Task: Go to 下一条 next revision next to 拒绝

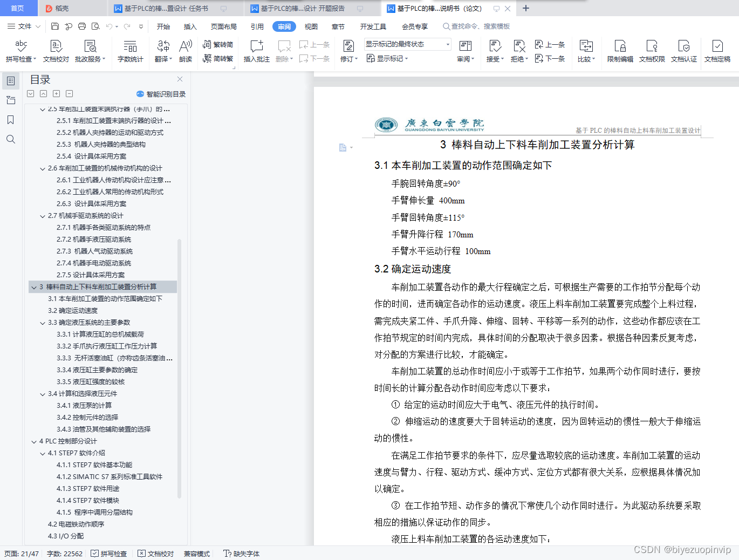Action: pos(550,58)
